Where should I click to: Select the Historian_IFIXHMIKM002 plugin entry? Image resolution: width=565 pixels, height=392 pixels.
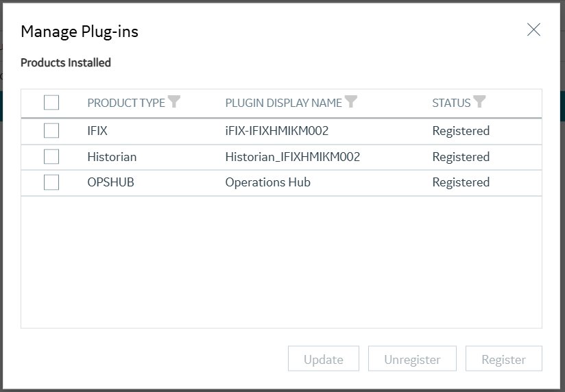click(x=293, y=157)
